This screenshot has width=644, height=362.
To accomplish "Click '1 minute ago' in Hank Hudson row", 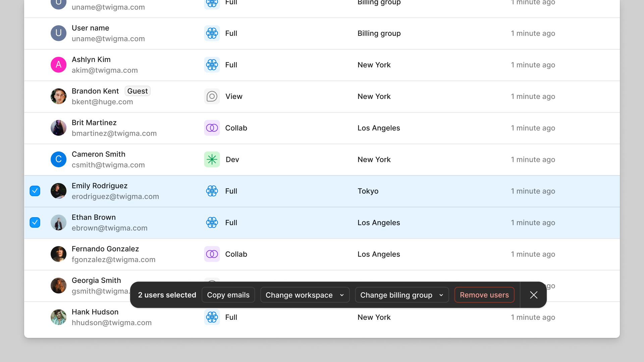I will (533, 317).
